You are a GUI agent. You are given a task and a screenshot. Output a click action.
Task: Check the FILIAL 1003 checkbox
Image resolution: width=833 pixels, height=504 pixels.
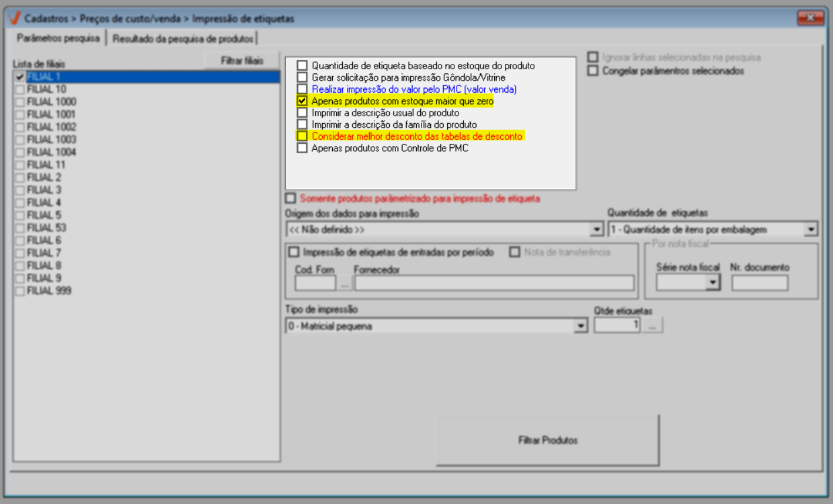click(19, 140)
